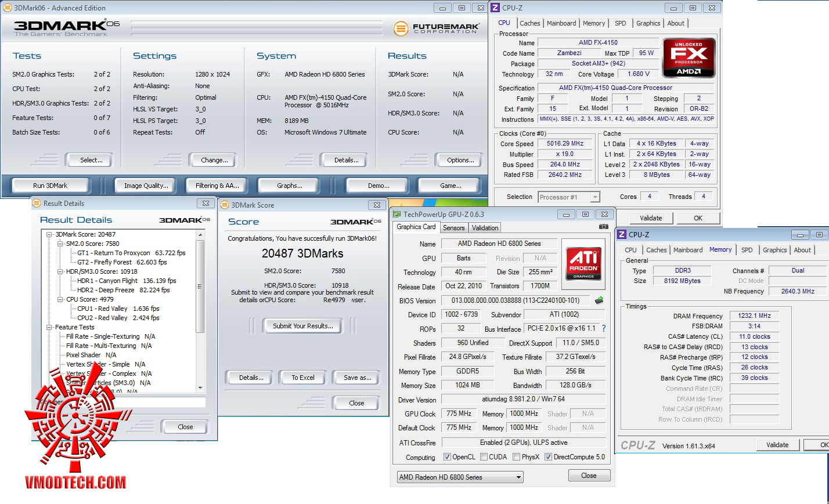Click OK in the upper CPU-Z window

pyautogui.click(x=698, y=218)
